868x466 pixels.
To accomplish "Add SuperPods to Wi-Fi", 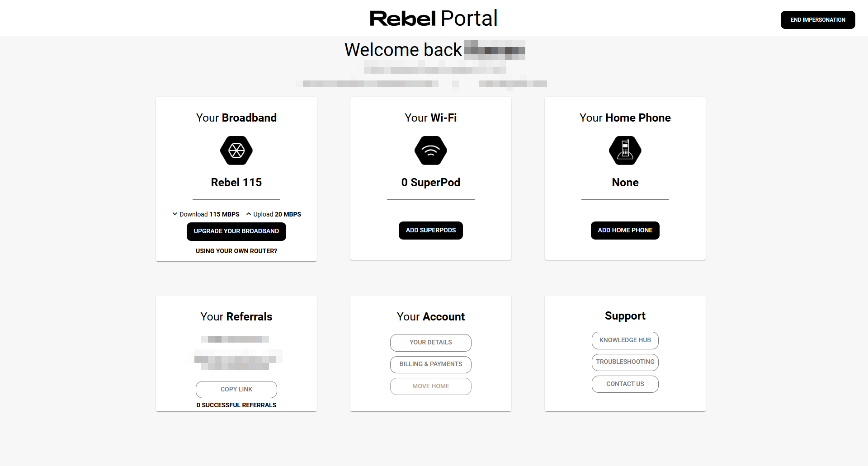I will pyautogui.click(x=431, y=231).
